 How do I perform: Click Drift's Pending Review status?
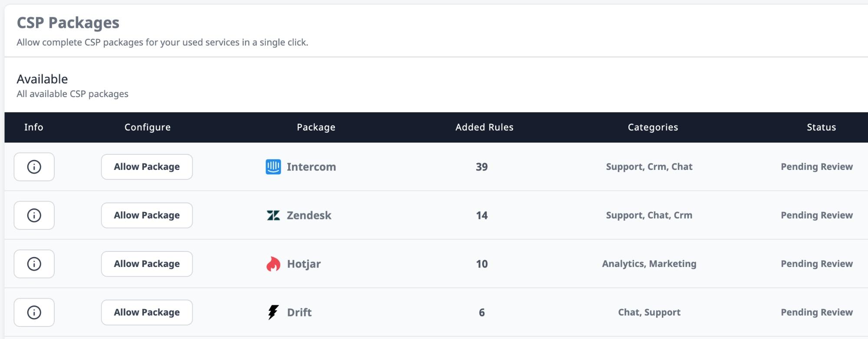[817, 313]
